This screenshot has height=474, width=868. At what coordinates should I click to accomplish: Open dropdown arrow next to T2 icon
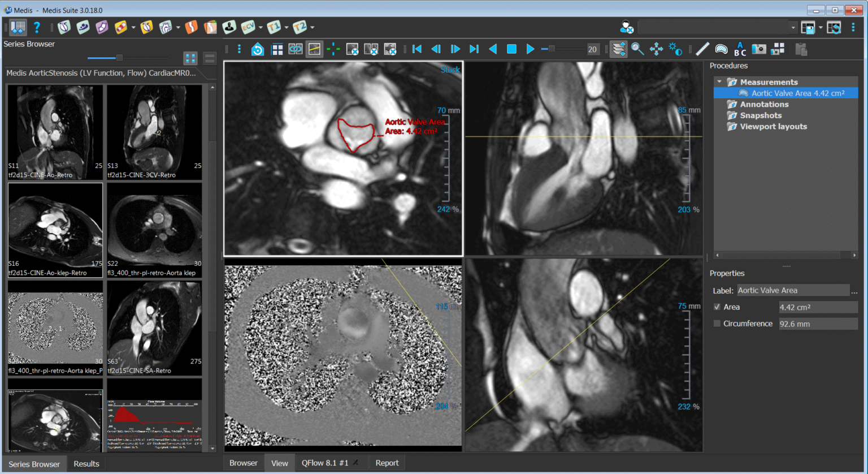click(x=312, y=27)
